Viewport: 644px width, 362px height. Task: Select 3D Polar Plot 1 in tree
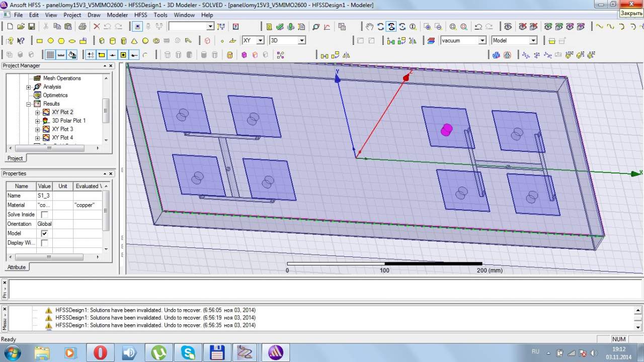click(x=68, y=121)
